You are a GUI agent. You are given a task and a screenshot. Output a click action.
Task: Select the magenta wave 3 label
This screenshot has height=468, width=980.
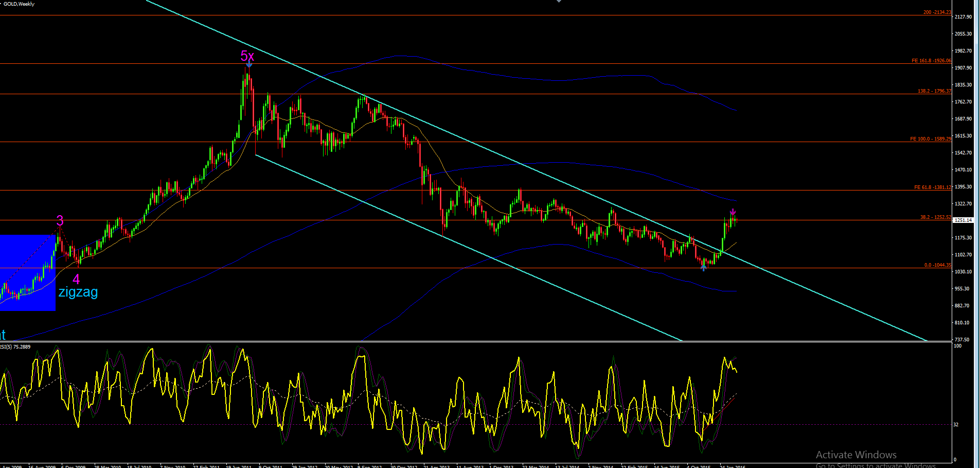(60, 221)
